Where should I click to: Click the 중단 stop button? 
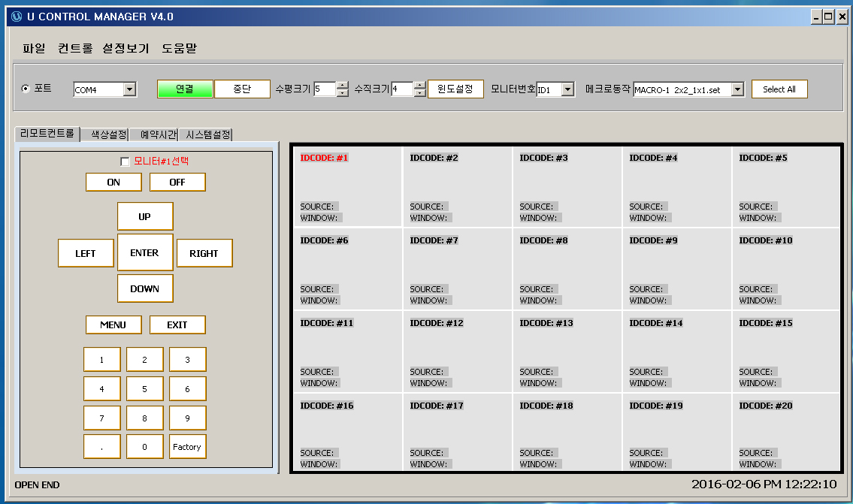(242, 89)
